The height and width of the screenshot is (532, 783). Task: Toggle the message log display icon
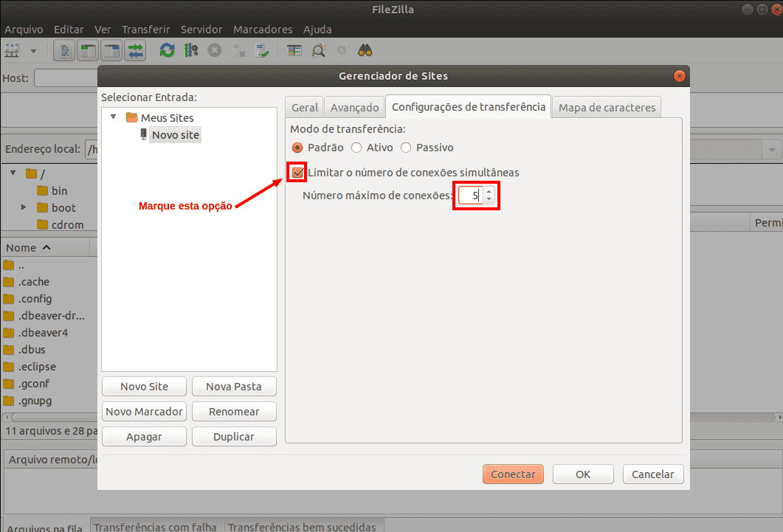(64, 50)
